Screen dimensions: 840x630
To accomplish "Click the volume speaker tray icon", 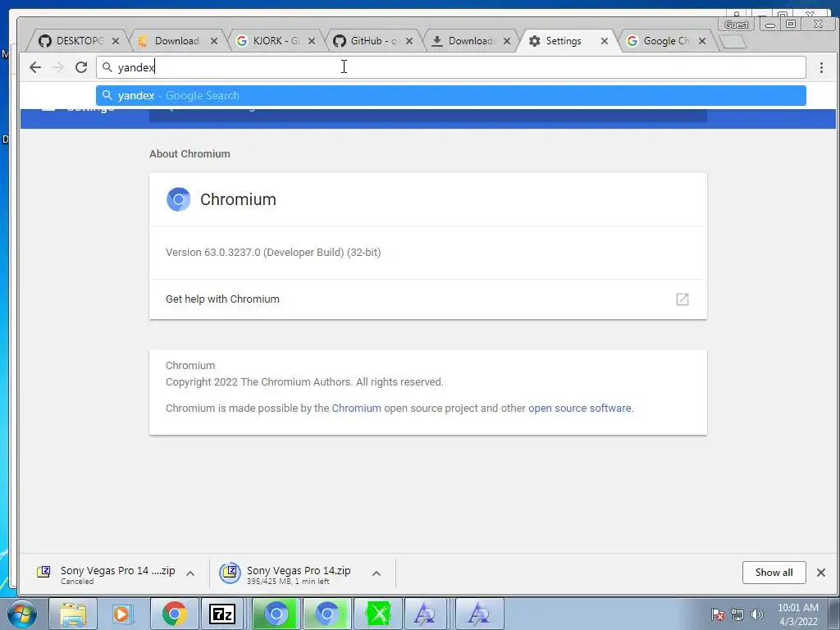I will tap(757, 614).
